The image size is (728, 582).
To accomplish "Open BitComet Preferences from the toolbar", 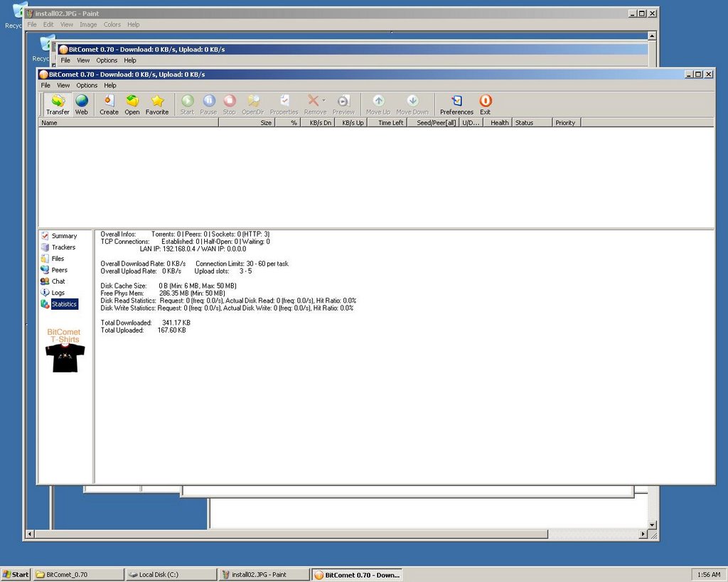I will click(457, 104).
